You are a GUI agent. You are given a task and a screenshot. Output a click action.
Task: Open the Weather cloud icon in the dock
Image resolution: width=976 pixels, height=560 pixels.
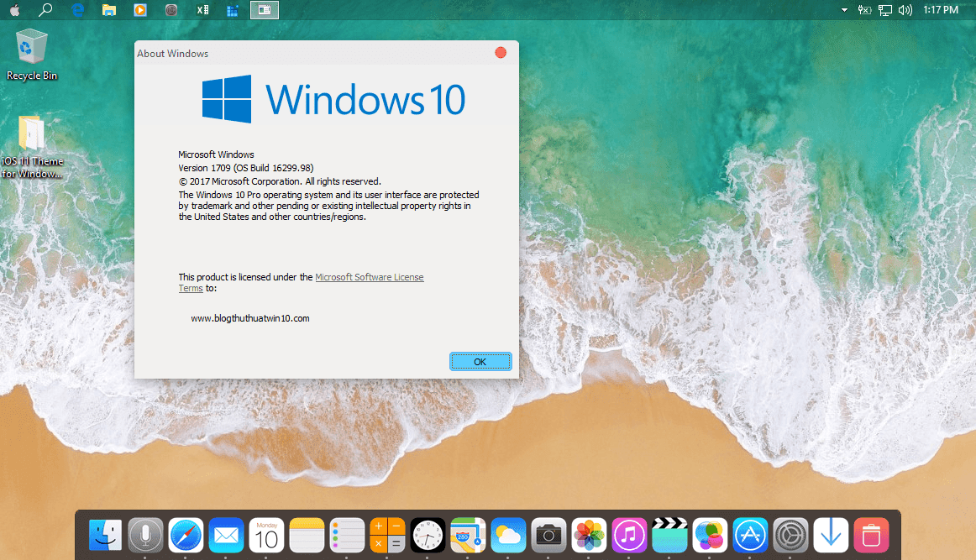pyautogui.click(x=508, y=535)
